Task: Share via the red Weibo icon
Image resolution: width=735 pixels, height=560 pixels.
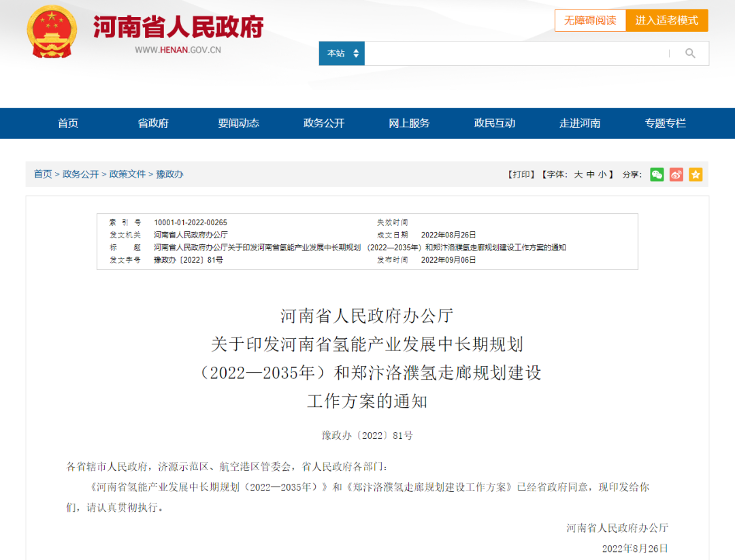Action: click(676, 175)
